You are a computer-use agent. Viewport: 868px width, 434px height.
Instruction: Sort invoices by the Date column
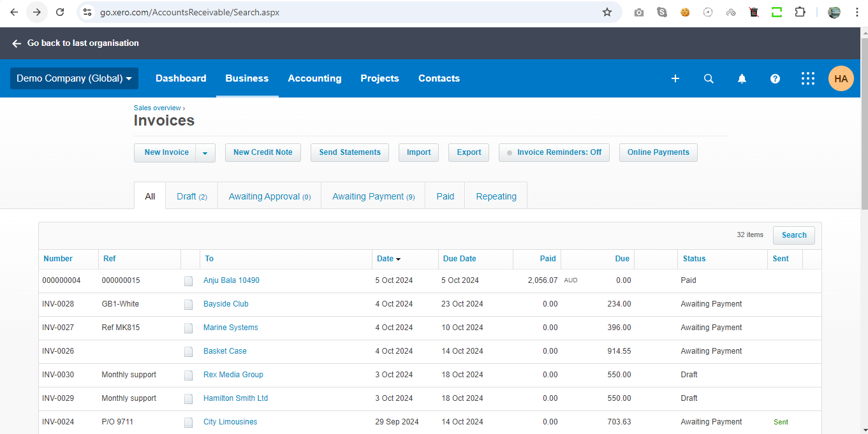pos(388,259)
